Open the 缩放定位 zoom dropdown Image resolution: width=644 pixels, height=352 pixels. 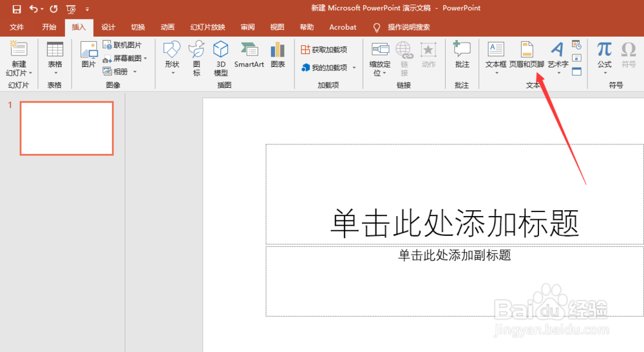pos(380,59)
